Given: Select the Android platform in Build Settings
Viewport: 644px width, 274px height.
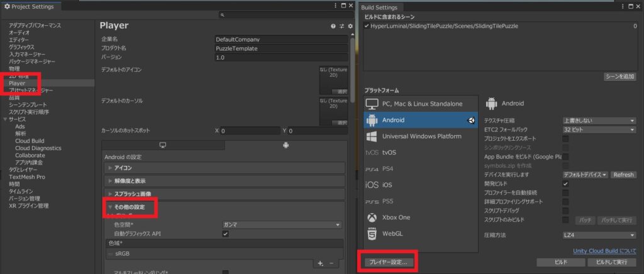Looking at the screenshot, I should tap(421, 120).
